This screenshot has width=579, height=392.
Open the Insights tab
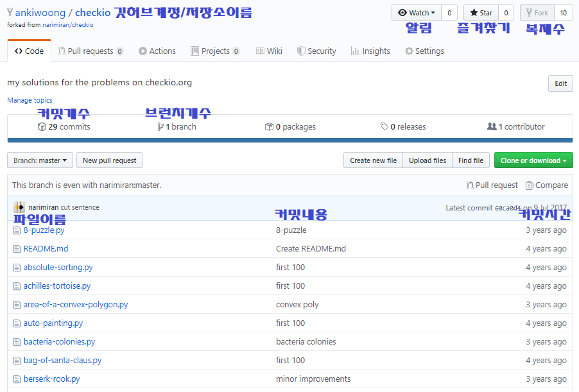click(370, 51)
